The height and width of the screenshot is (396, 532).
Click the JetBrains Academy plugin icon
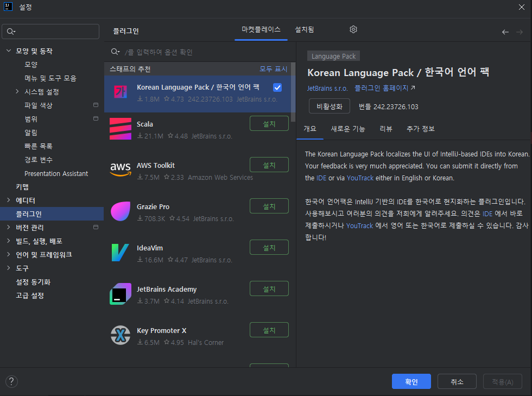point(121,294)
